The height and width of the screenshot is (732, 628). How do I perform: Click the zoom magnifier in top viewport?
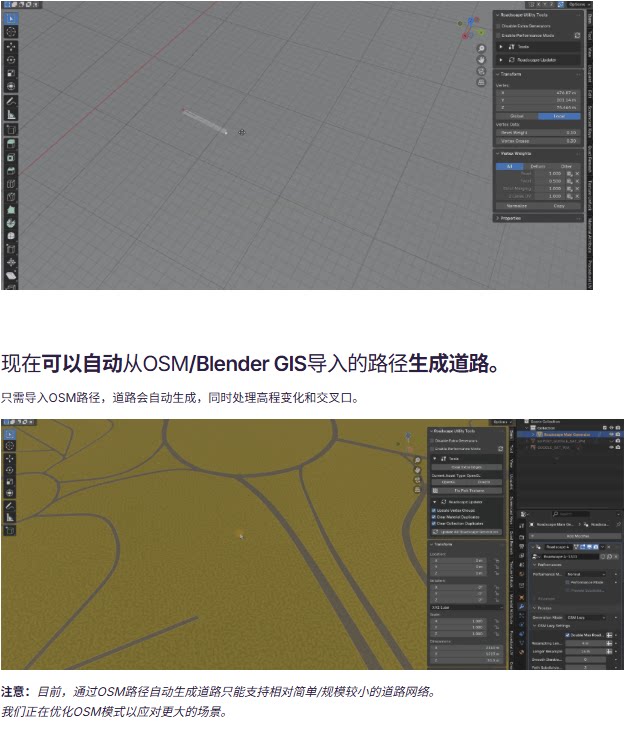click(x=481, y=49)
